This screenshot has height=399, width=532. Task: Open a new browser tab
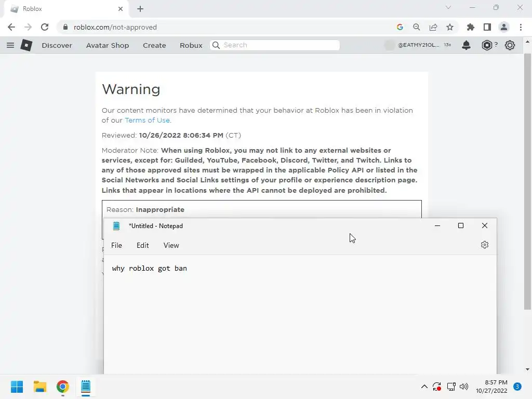(x=140, y=9)
